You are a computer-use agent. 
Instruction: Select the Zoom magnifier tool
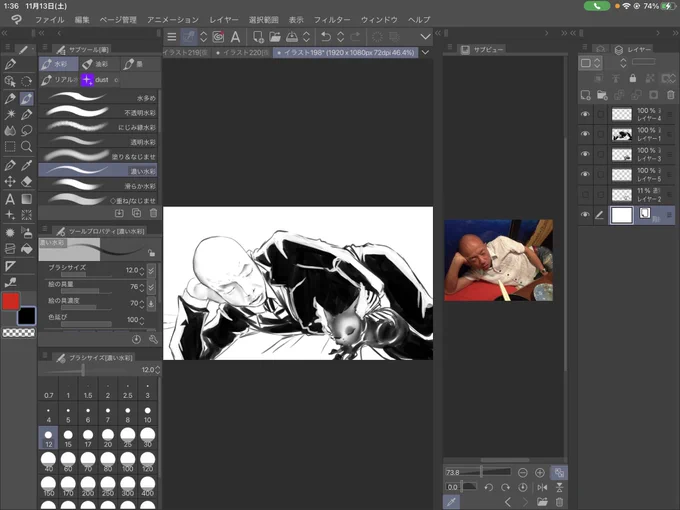(x=26, y=147)
